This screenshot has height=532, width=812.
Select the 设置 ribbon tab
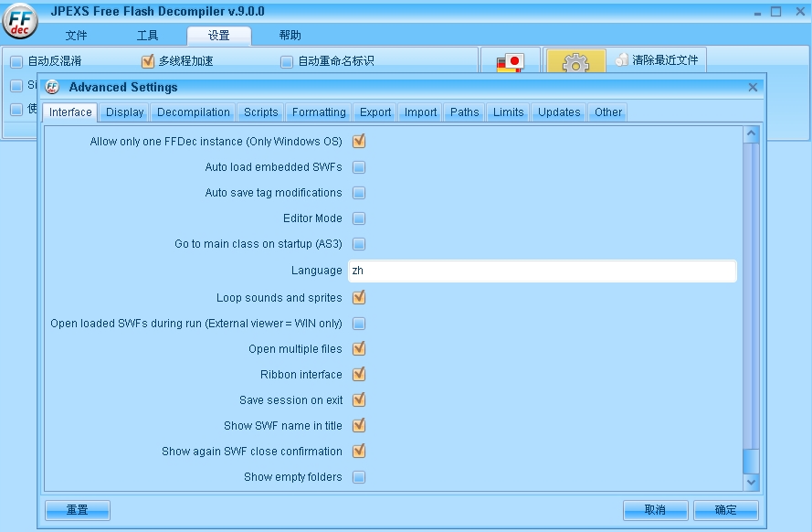pos(219,36)
